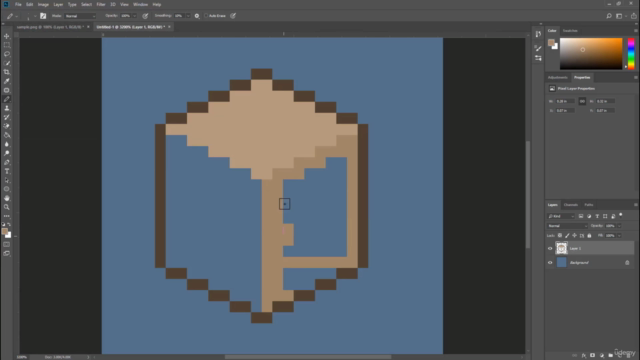Open the layer filter Kind dropdown
Image resolution: width=640 pixels, height=360 pixels.
[x=561, y=216]
